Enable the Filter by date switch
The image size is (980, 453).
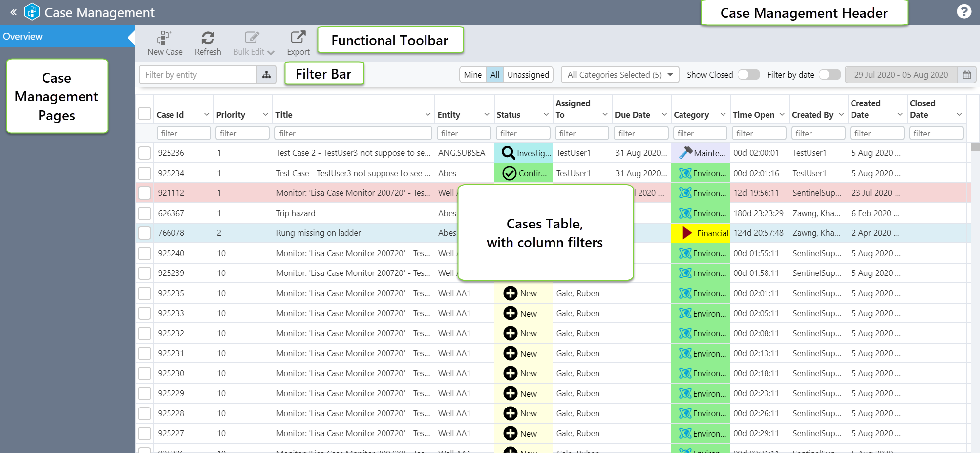(829, 75)
